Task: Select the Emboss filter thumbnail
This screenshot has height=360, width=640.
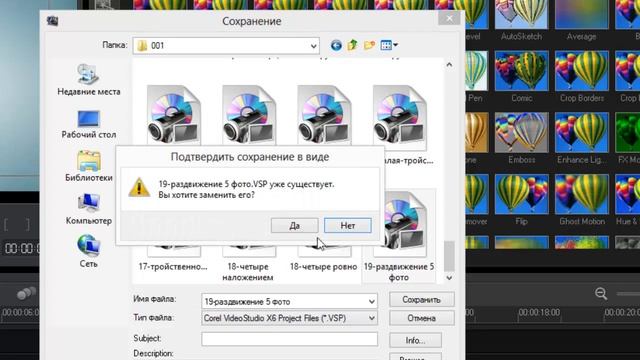Action: [521, 132]
